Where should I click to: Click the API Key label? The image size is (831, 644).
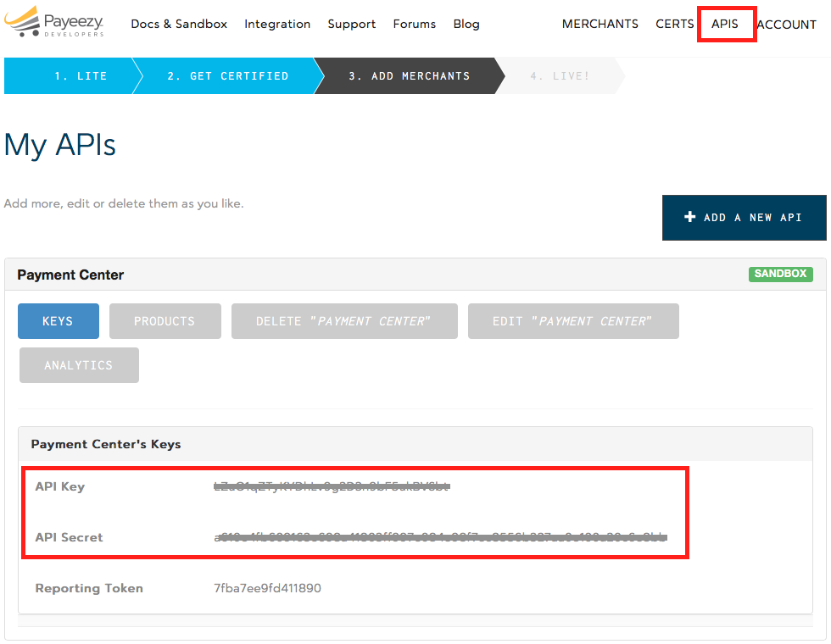click(x=60, y=486)
